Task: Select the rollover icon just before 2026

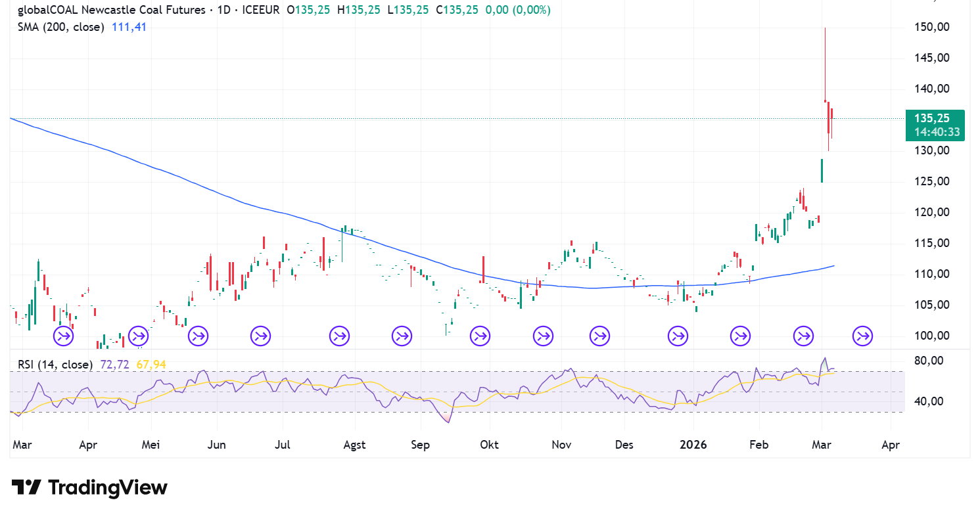Action: (678, 337)
